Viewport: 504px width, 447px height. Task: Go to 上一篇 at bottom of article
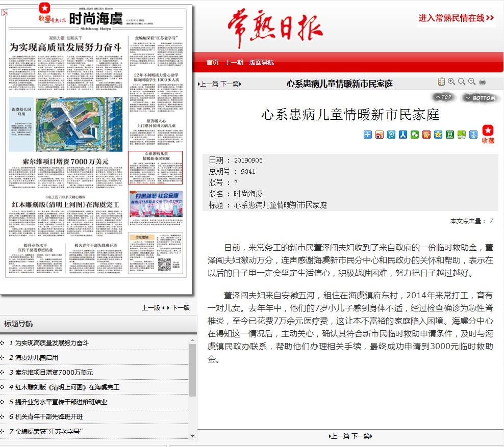point(339,436)
